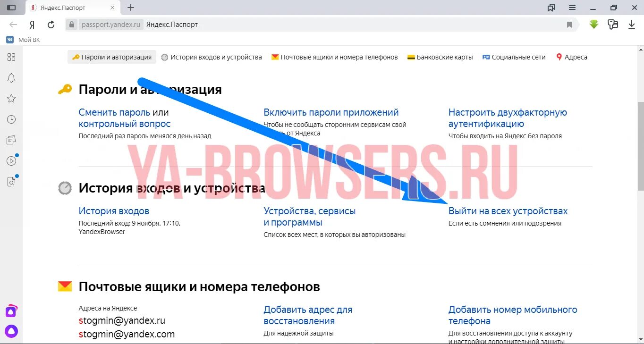Viewport: 644px width, 344px height.
Task: Open the purple smart-home icon in sidebar
Action: tap(11, 311)
